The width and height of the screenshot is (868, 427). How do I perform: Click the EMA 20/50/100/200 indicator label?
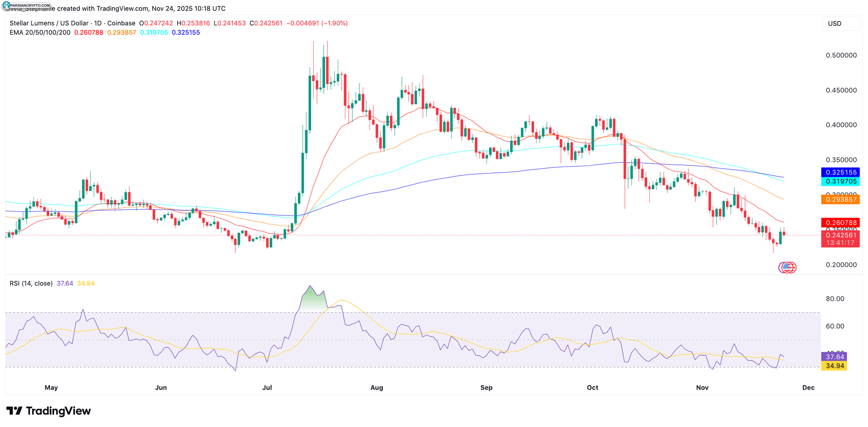pos(40,33)
